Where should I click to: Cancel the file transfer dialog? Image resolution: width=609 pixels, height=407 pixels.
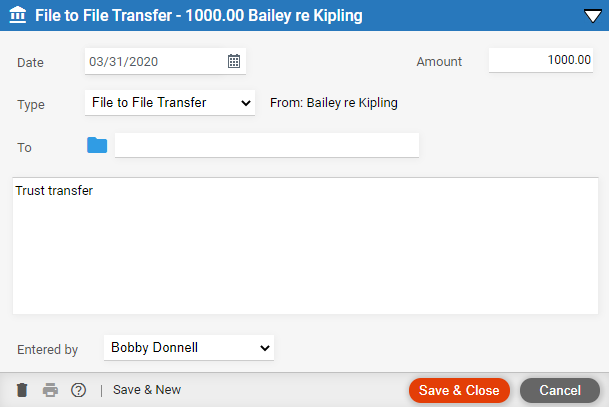(560, 390)
